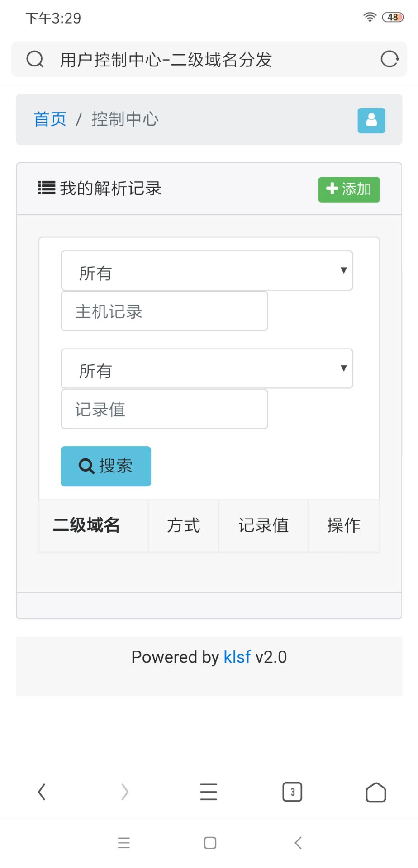Click the 记录值 input field
Screen dimensions: 418x868
click(x=164, y=409)
